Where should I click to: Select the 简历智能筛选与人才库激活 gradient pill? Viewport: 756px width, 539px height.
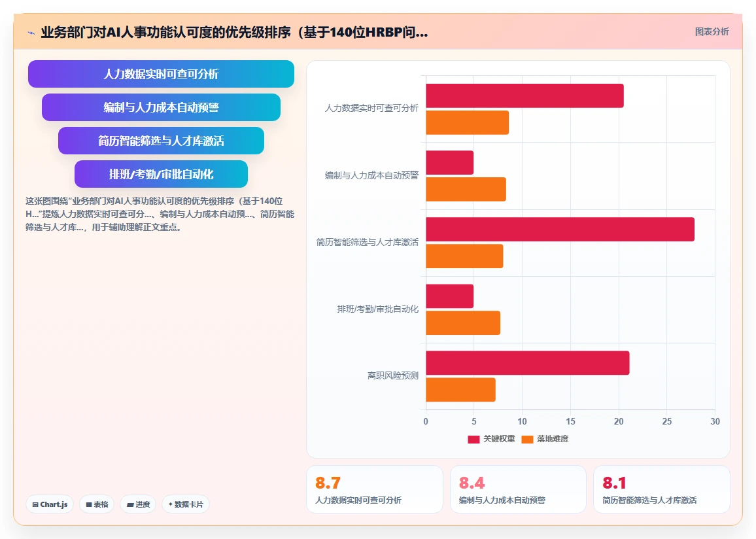(x=161, y=141)
